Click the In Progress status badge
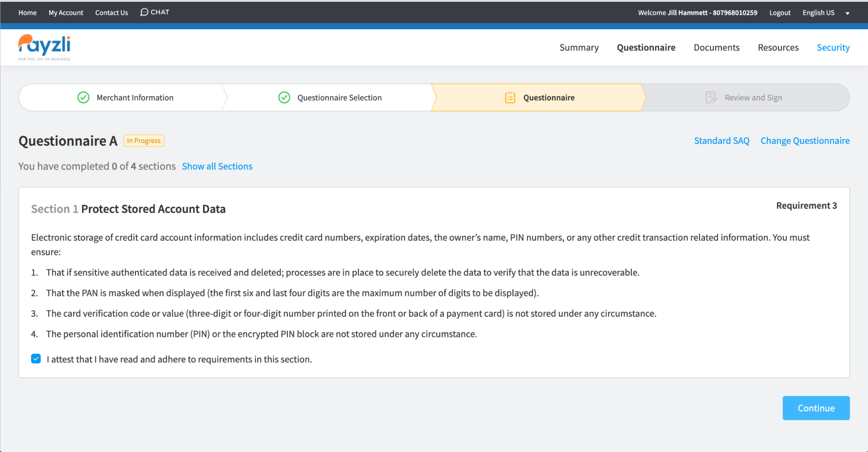The height and width of the screenshot is (452, 868). coord(144,141)
